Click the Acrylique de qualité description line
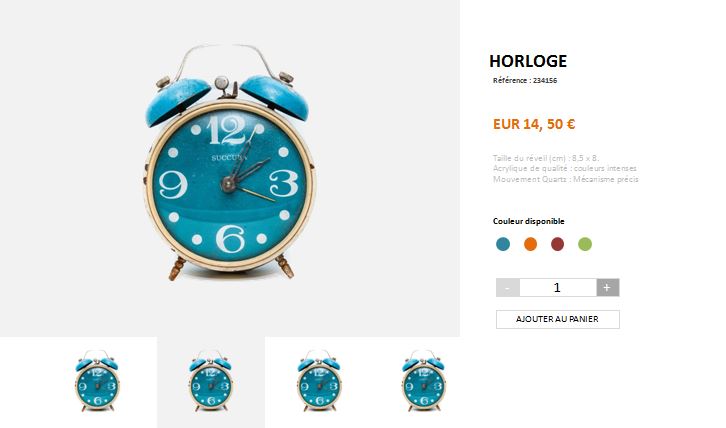This screenshot has width=726, height=428. click(565, 168)
